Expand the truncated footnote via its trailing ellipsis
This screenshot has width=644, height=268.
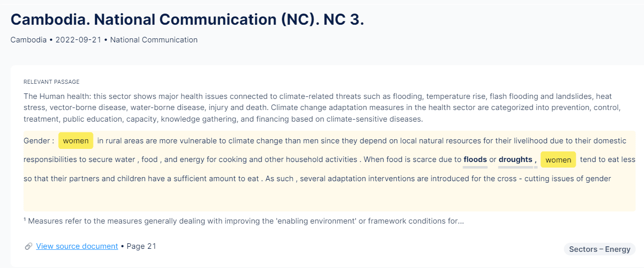point(461,221)
